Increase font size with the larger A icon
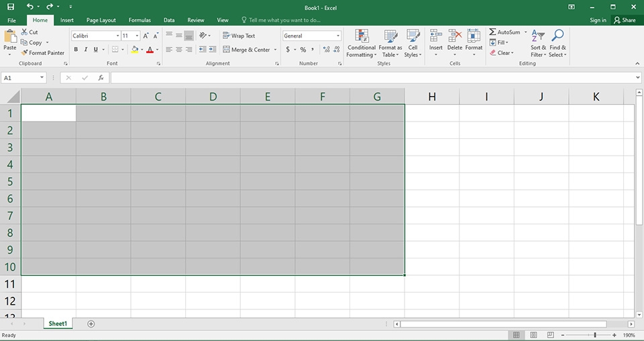The height and width of the screenshot is (341, 644). point(146,36)
